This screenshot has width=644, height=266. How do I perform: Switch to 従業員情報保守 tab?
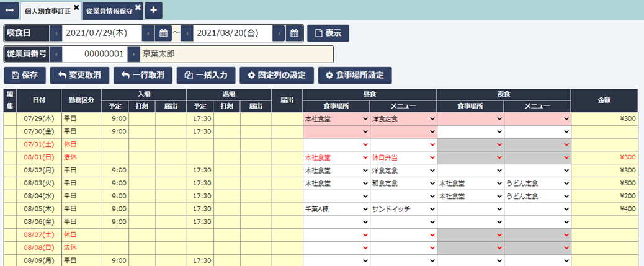109,11
